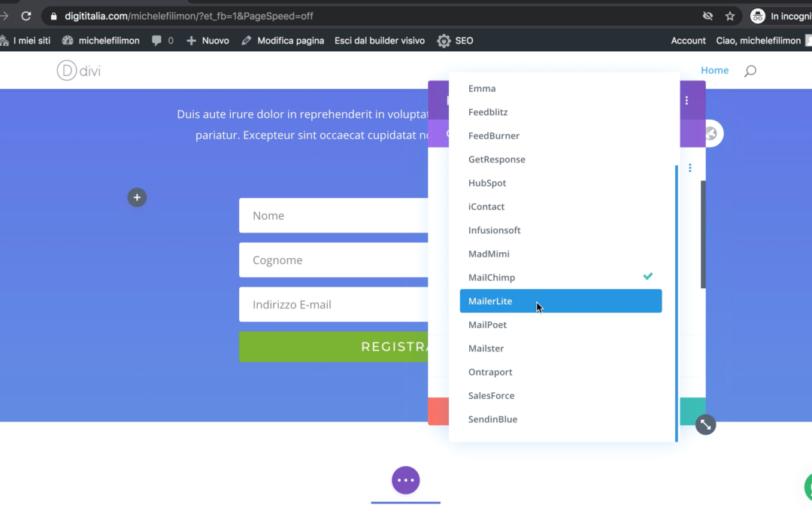Click the Divi logo
This screenshot has width=812, height=508.
pyautogui.click(x=79, y=71)
